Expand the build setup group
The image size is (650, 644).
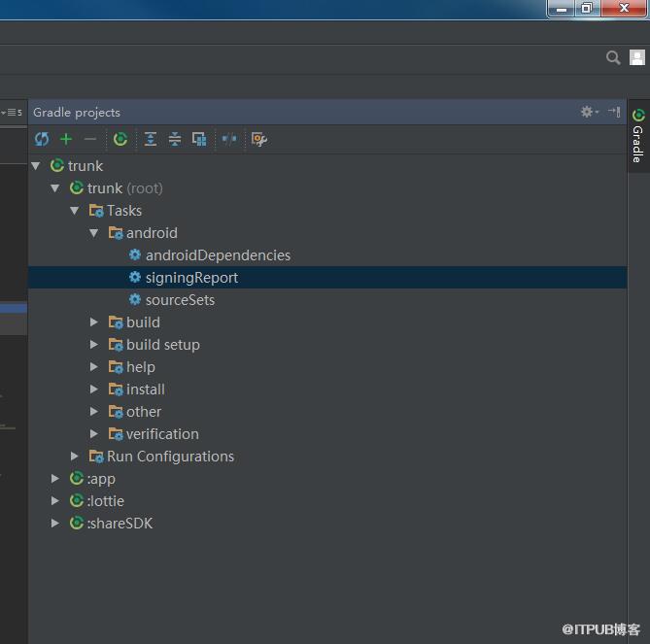click(94, 345)
